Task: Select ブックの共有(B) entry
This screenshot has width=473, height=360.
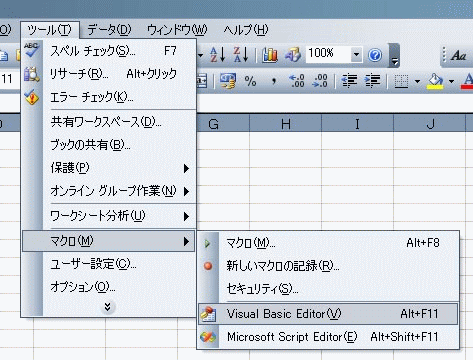Action: point(109,145)
